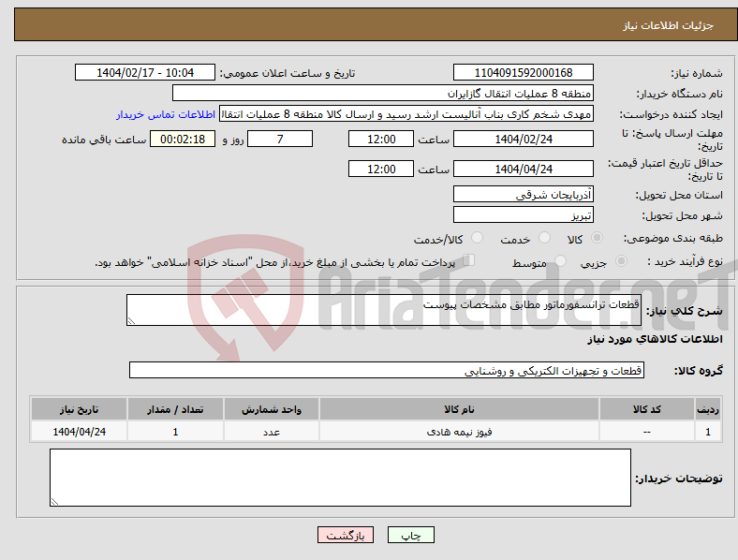Select the خدمت radio button
Screen dimensions: 738x560
(x=544, y=238)
